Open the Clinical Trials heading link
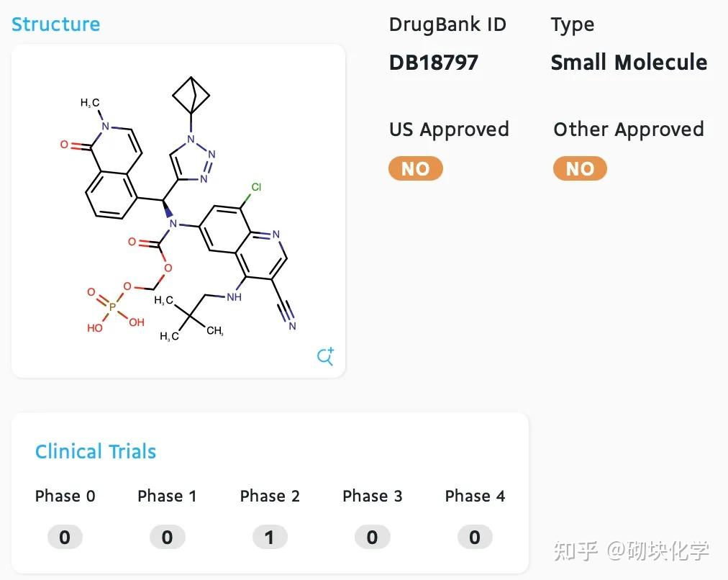The image size is (728, 580). coord(96,452)
